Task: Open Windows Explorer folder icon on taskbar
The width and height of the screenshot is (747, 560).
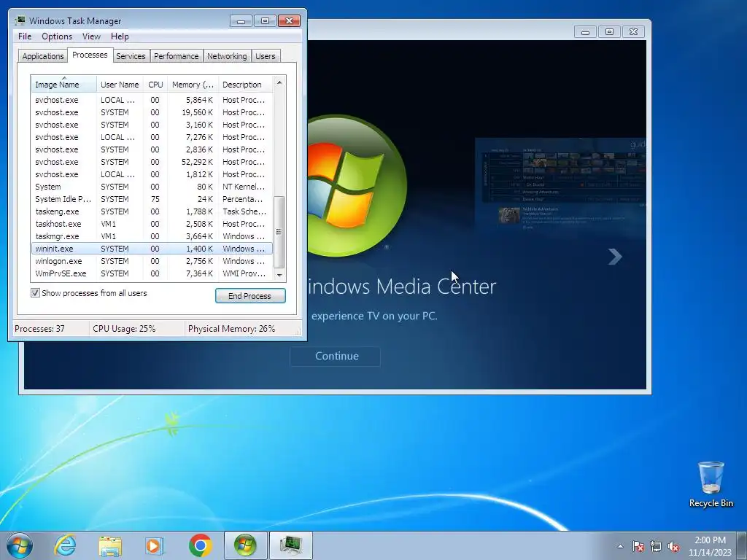Action: pyautogui.click(x=110, y=546)
